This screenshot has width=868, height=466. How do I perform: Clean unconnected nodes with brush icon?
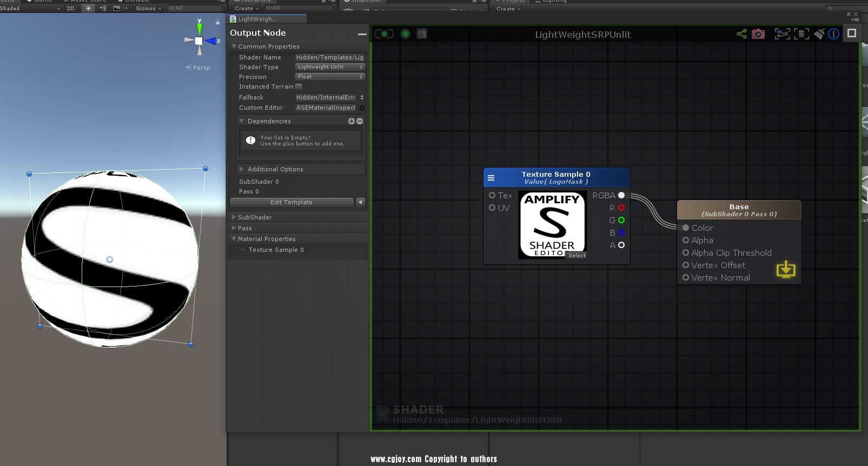tap(819, 34)
